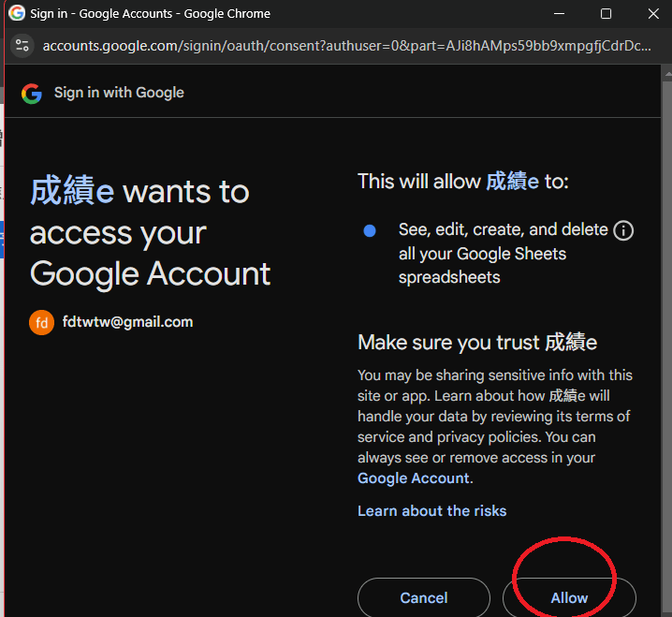Click the Chrome favicon in the title bar

[x=16, y=13]
